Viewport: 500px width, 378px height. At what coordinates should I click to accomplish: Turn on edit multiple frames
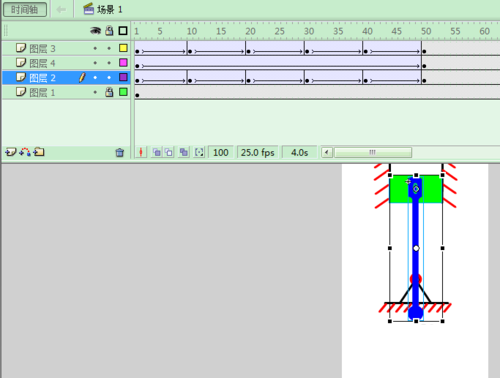(184, 153)
